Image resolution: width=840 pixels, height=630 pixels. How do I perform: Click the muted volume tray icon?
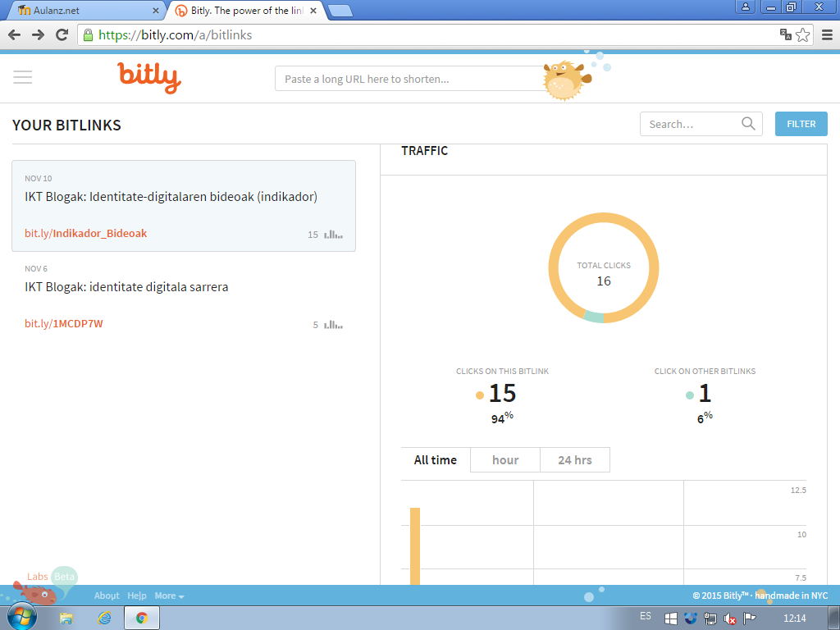click(729, 619)
